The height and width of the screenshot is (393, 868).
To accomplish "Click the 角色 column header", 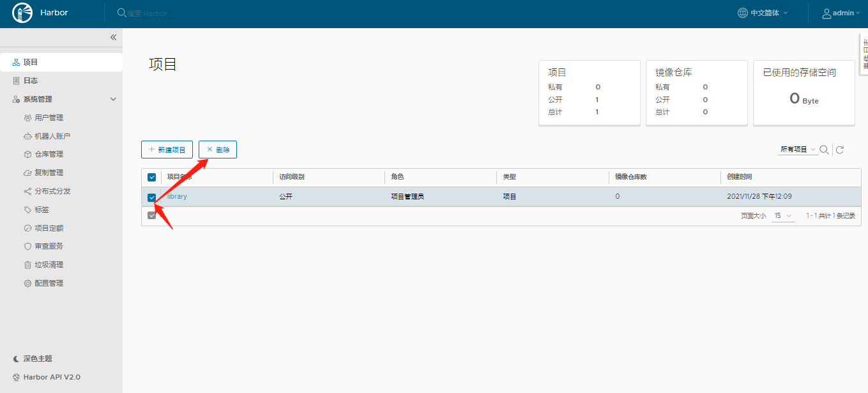I will tap(397, 177).
